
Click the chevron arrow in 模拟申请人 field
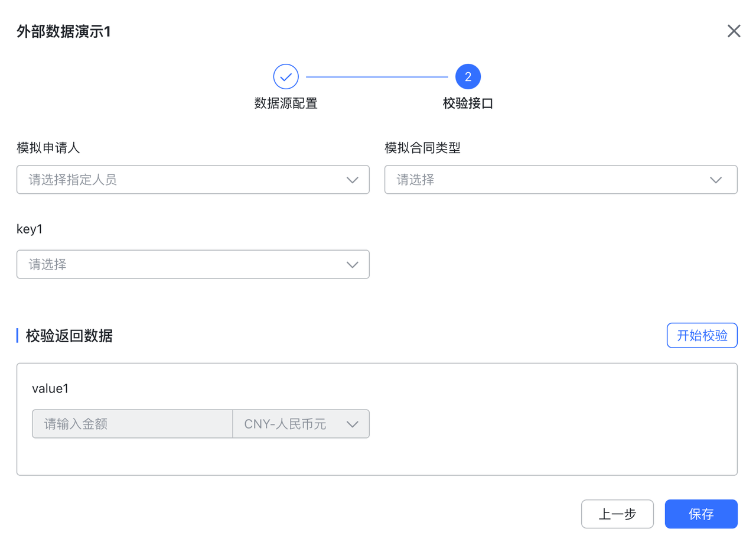[353, 180]
